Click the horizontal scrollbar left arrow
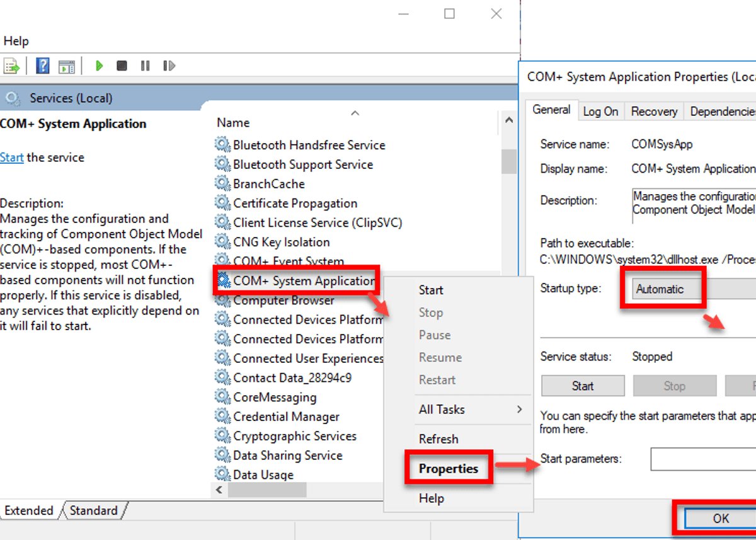The width and height of the screenshot is (756, 540). 219,490
